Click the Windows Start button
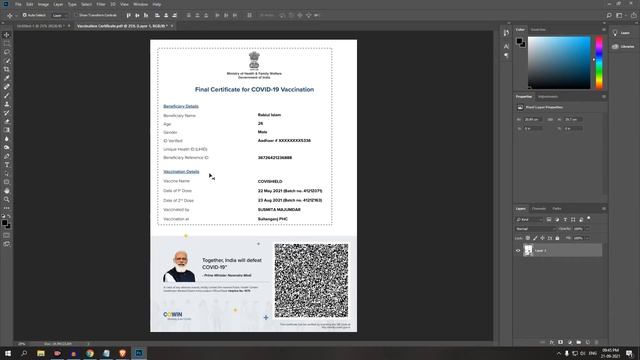 (x=8, y=353)
